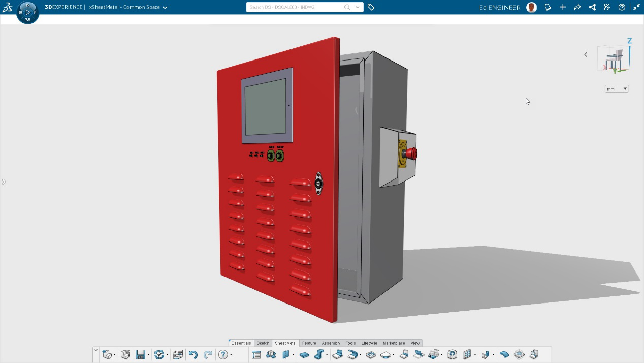Switch to the Assembly tab
644x363 pixels.
(331, 343)
